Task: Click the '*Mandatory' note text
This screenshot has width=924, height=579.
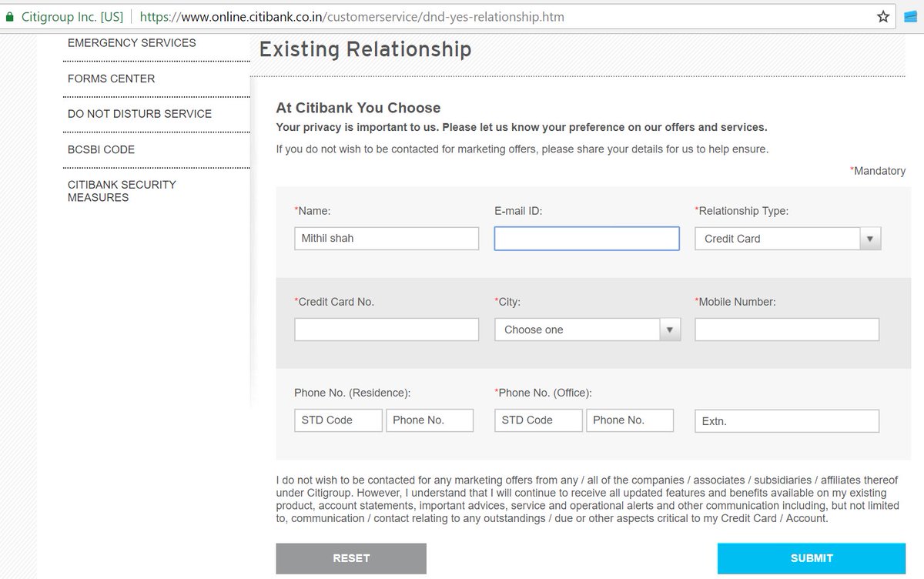Action: (877, 171)
